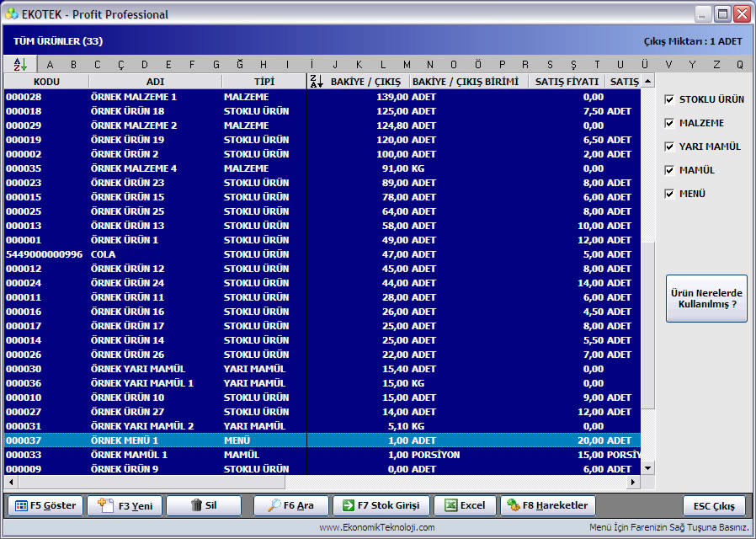
Task: Click the horizontal scrollbar right arrow
Action: 632,482
